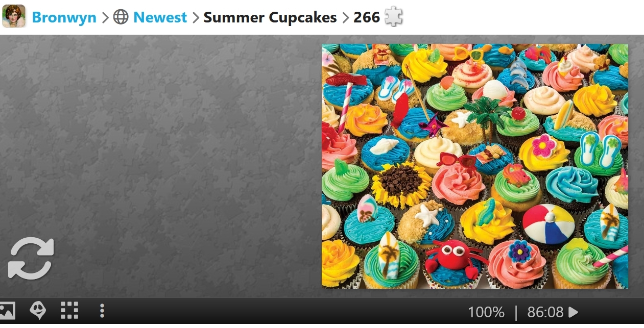This screenshot has height=328, width=644.
Task: Arrange pieces with the grid icon
Action: 69,310
